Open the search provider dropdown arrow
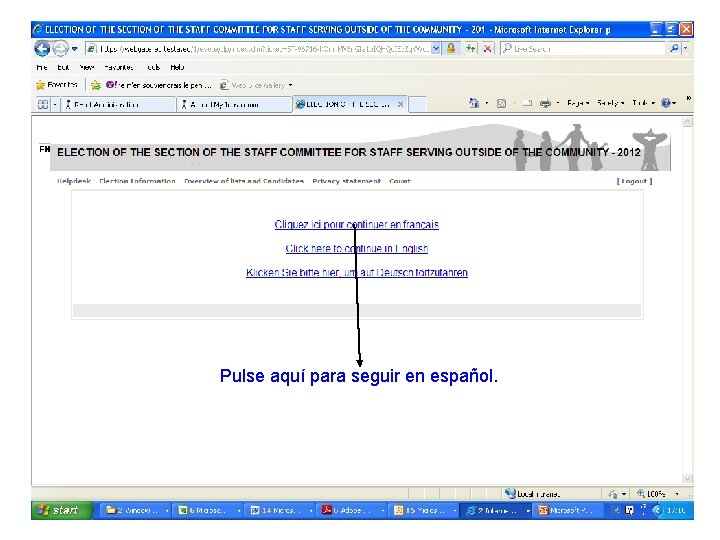This screenshot has width=720, height=540. (686, 48)
